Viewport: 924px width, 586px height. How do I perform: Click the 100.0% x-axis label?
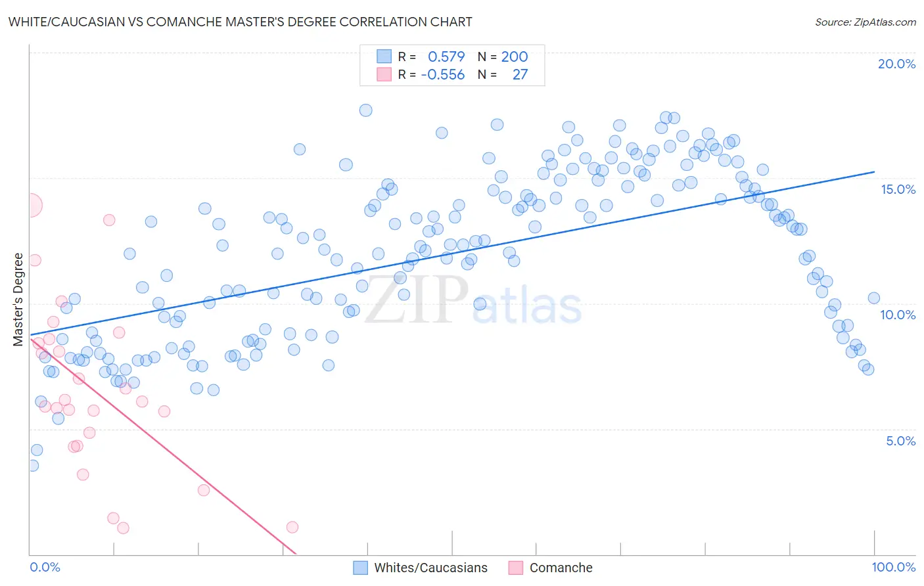pos(894,567)
